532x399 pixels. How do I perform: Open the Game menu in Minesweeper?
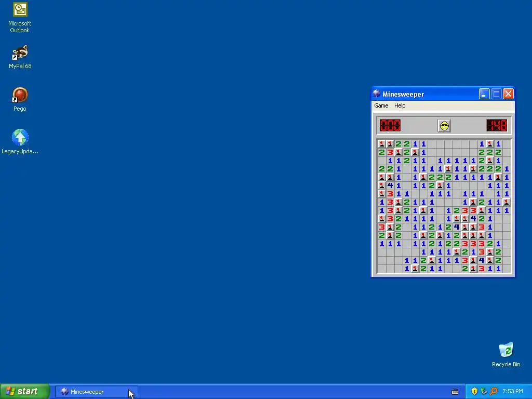coord(381,105)
